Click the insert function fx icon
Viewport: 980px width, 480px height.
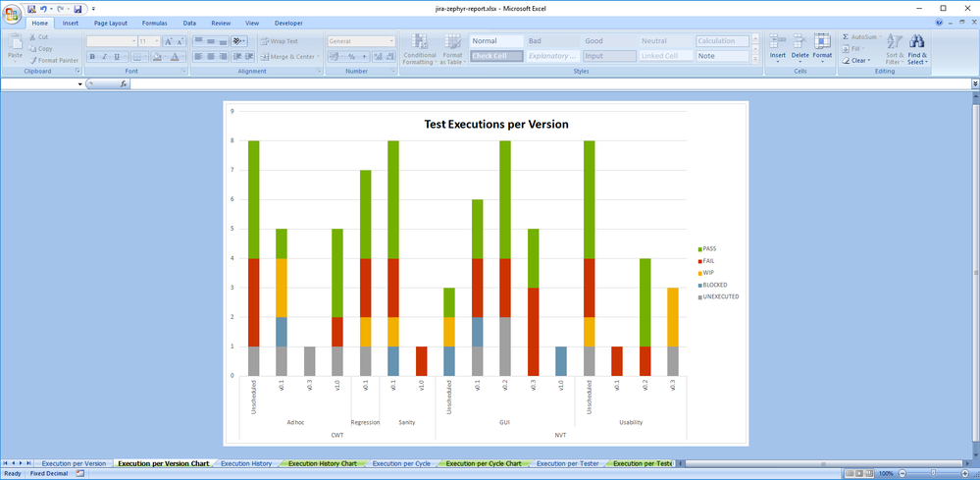124,84
